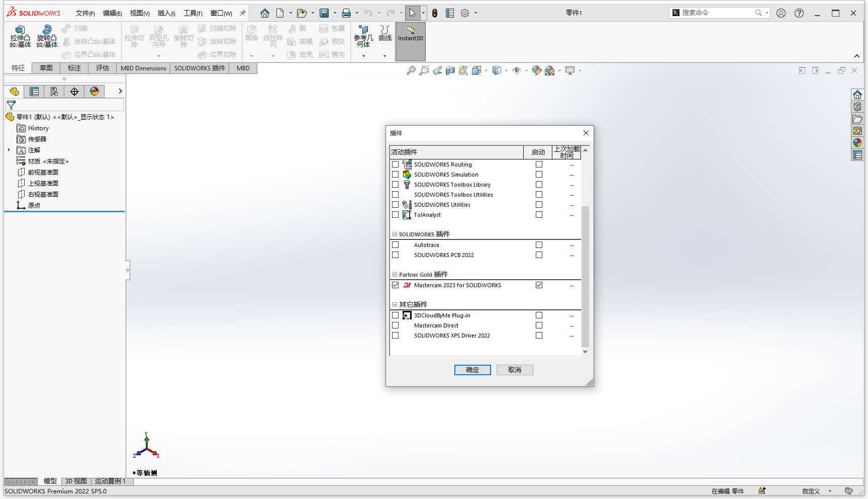Collapse the SOLIDWORKS 插件 group
Viewport: 868px width, 499px height.
[x=395, y=234]
